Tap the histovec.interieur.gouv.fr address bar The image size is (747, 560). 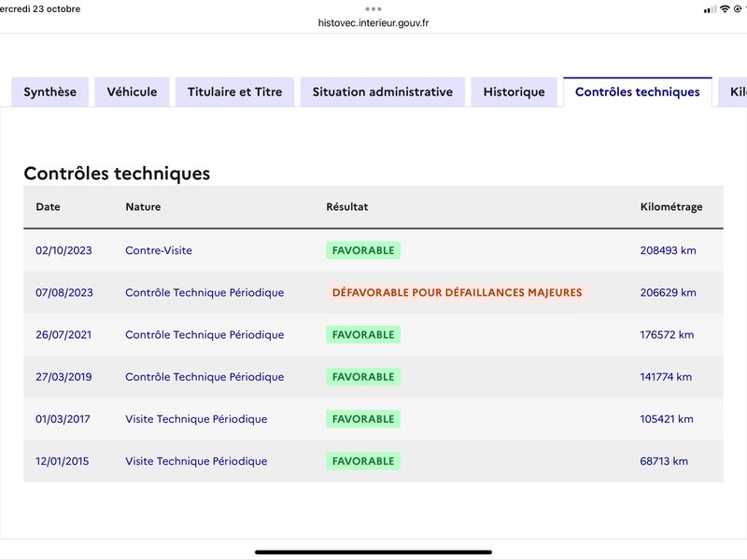tap(373, 22)
